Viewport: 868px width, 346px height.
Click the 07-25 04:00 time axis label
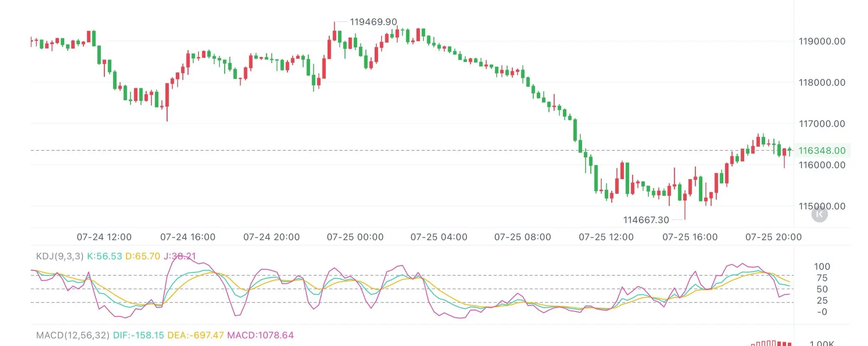[439, 237]
